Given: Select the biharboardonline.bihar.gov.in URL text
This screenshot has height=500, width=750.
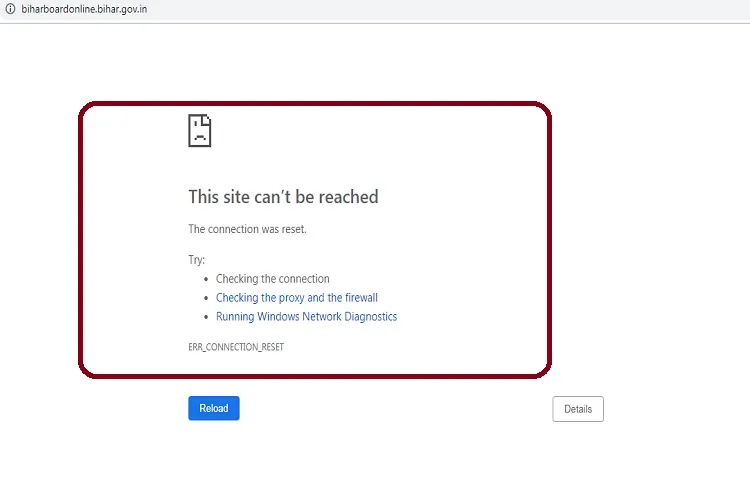Looking at the screenshot, I should pos(84,10).
